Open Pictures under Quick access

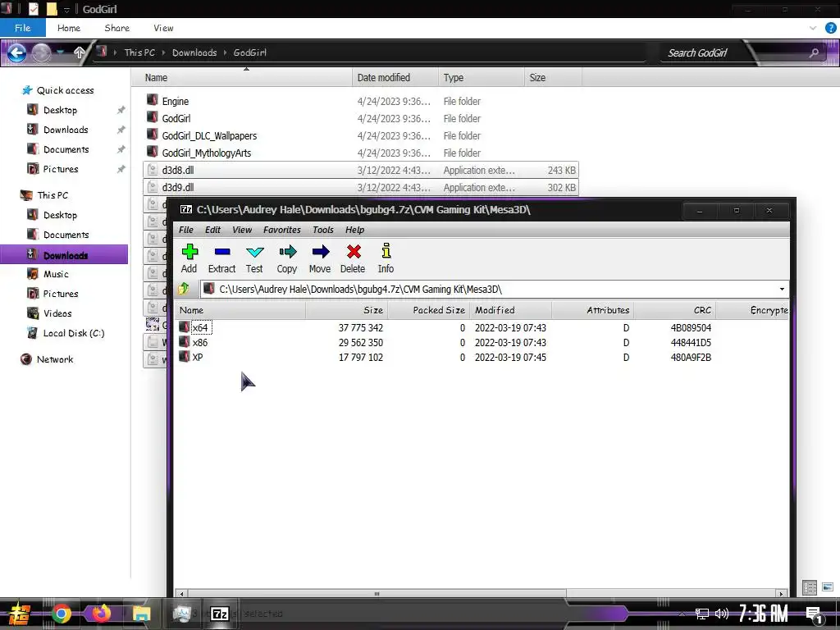coord(61,169)
